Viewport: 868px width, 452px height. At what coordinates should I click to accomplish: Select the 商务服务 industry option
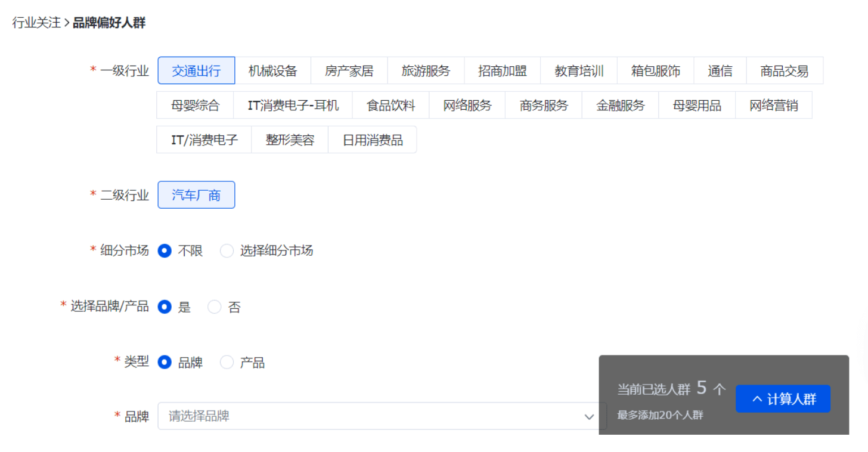click(x=544, y=106)
